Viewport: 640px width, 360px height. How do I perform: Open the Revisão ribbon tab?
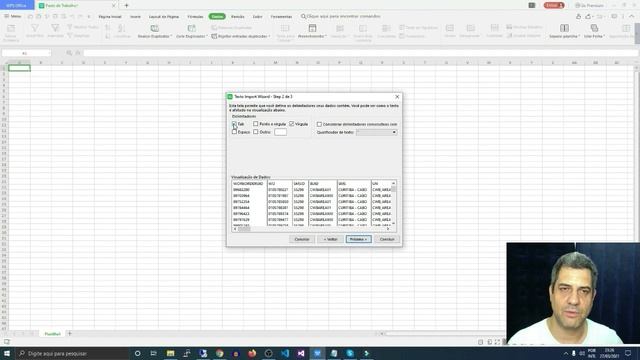pos(238,17)
